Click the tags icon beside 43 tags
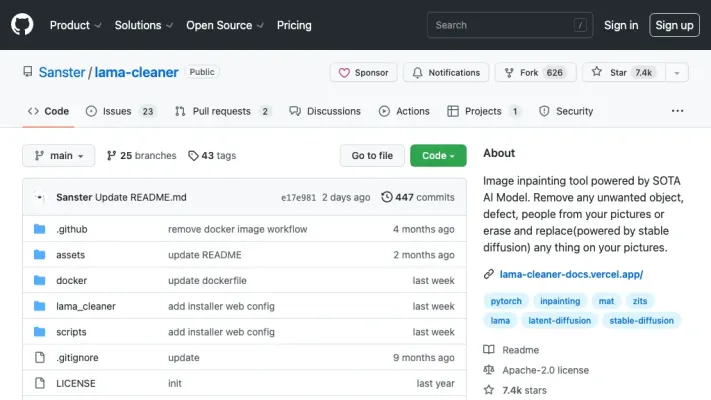The height and width of the screenshot is (400, 711). (x=194, y=156)
